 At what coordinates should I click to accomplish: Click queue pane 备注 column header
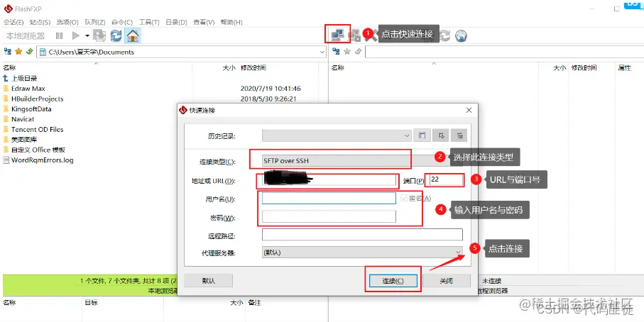[x=255, y=303]
